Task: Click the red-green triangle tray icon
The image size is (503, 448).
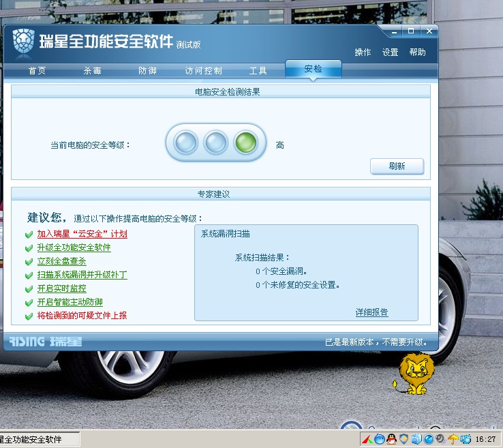Action: pos(367,439)
